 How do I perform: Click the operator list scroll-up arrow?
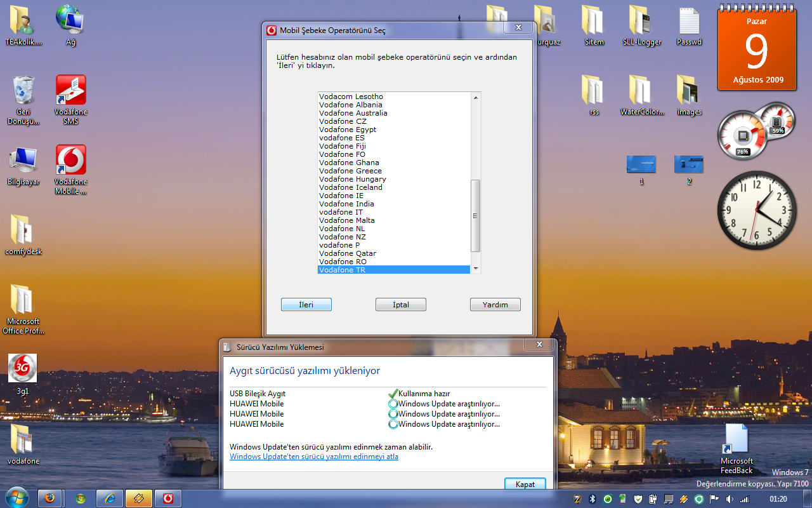(x=476, y=97)
